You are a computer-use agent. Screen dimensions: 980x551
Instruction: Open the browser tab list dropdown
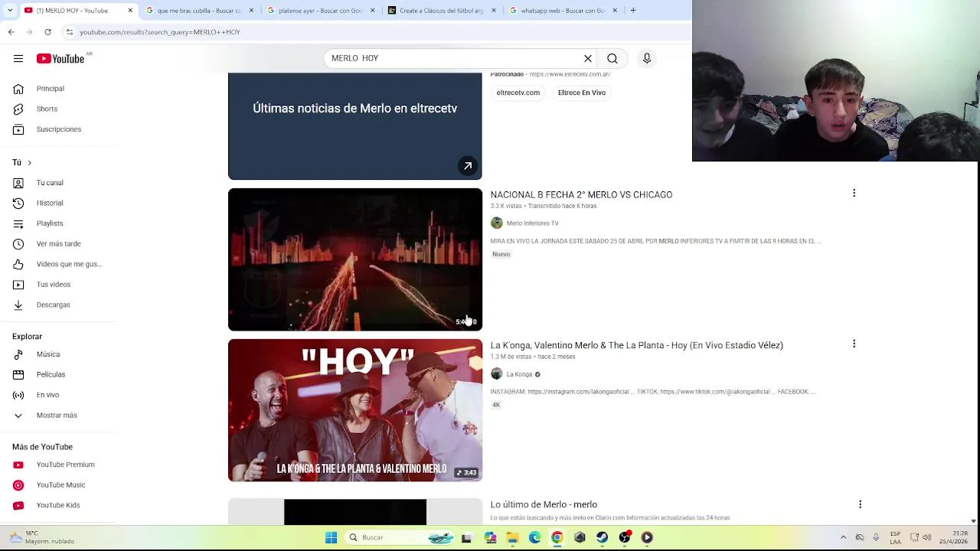9,10
